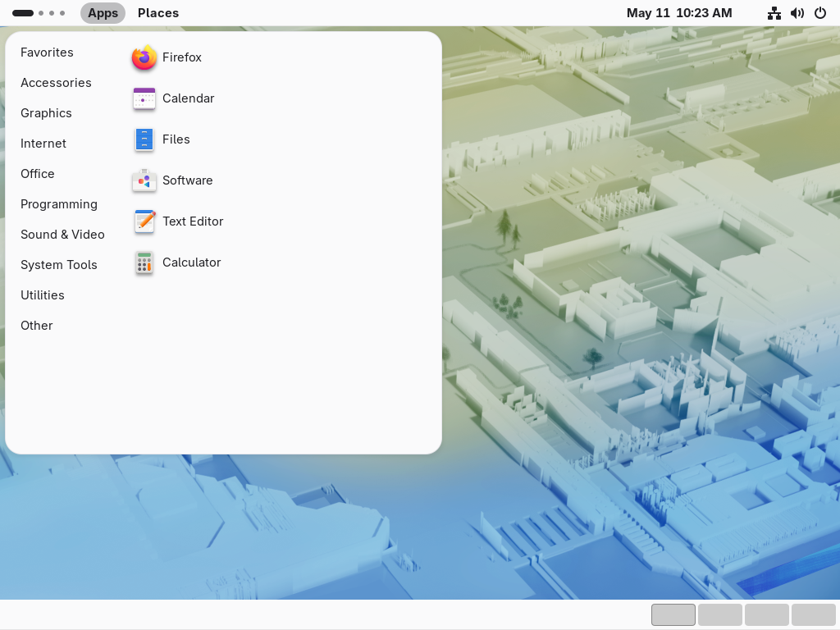Select the Programming category

[59, 204]
